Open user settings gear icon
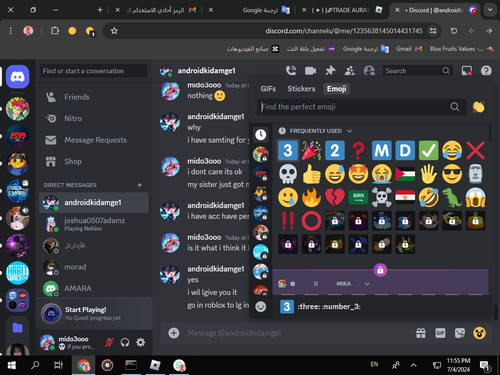 click(141, 342)
